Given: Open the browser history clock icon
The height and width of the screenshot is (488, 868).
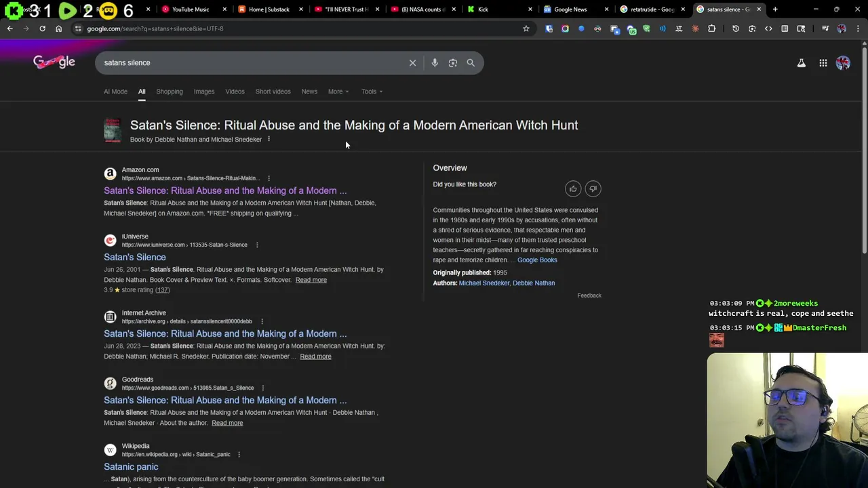Looking at the screenshot, I should coord(736,28).
